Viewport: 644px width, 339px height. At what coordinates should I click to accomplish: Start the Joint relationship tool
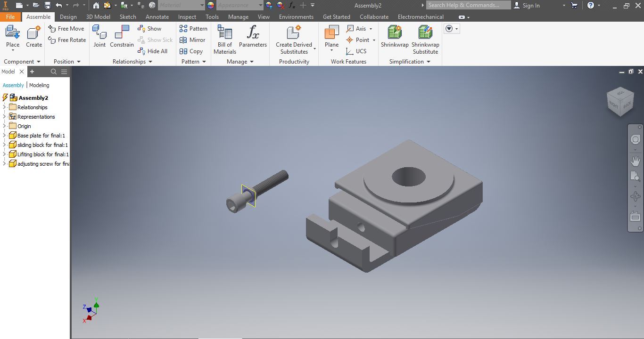pos(99,37)
